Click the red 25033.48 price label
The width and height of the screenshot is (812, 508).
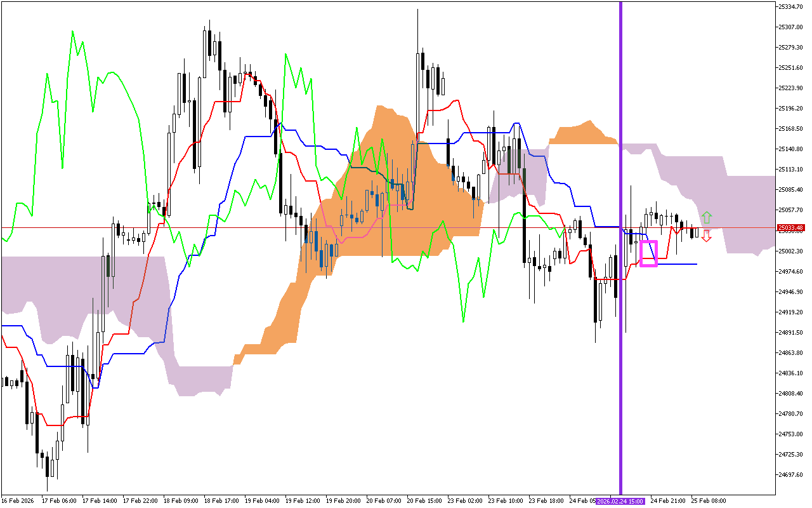790,228
